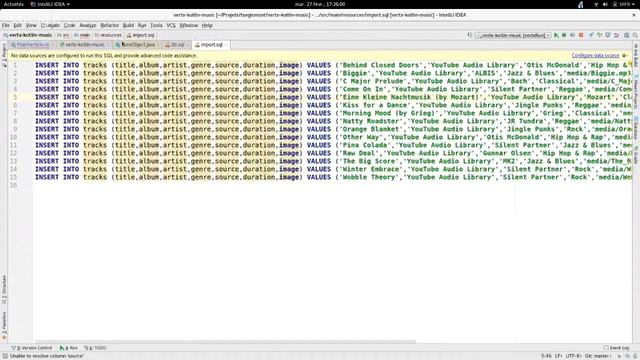Click the green Run button in toolbar
This screenshot has height=360, width=640.
(x=556, y=36)
